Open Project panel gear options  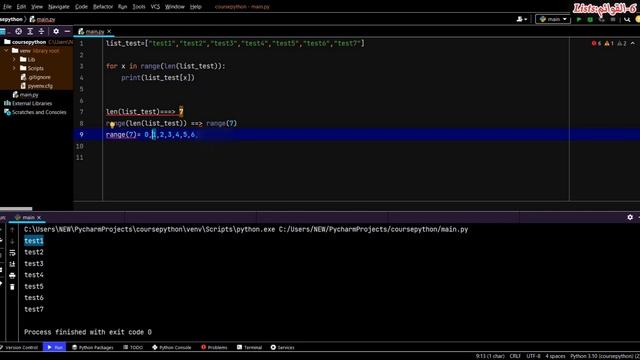point(56,31)
